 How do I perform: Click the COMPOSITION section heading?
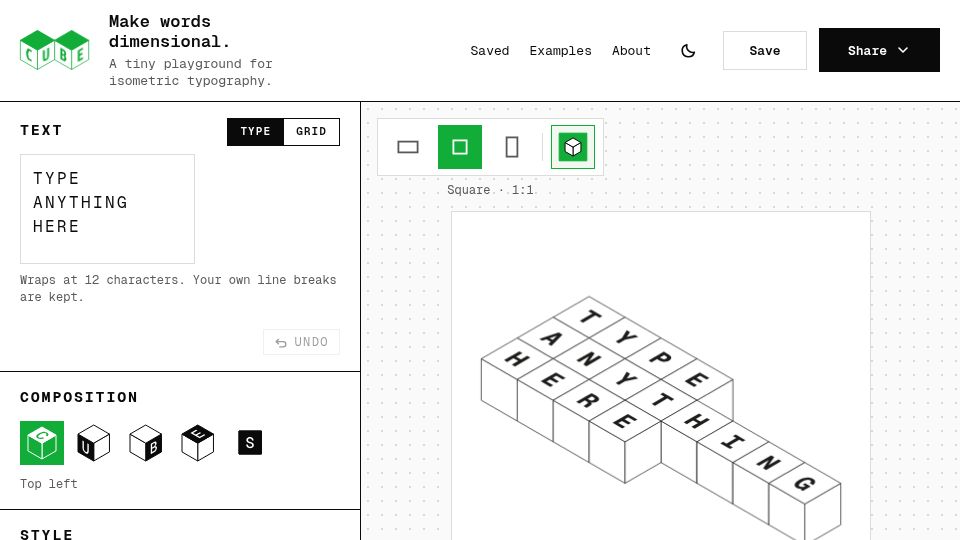[x=79, y=397]
